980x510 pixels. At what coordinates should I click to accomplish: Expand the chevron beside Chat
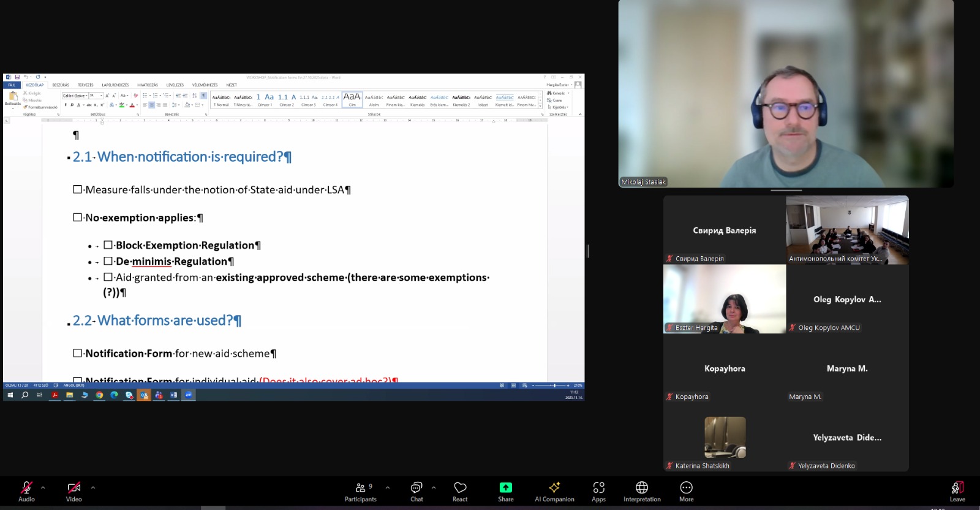point(434,488)
